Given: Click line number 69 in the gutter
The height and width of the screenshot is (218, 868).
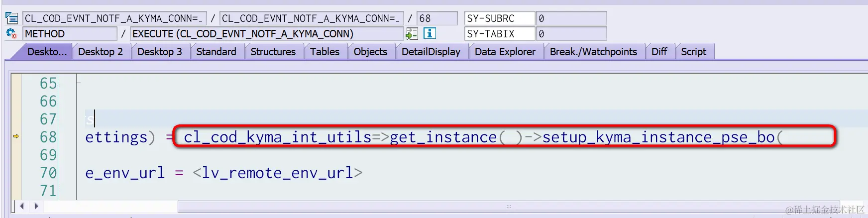Looking at the screenshot, I should pos(48,155).
